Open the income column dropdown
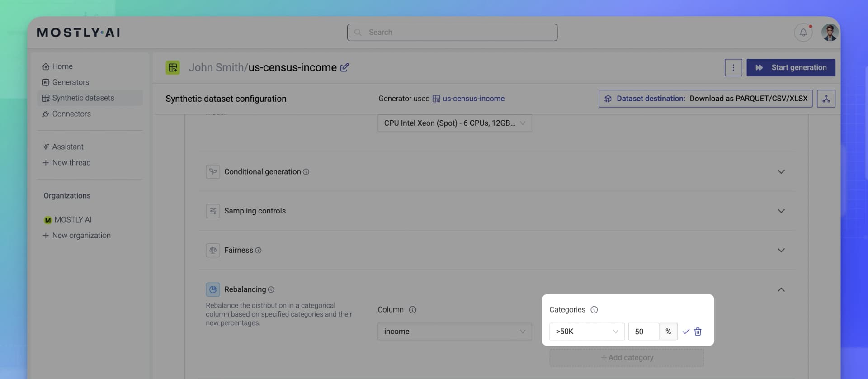Screen dimensions: 868x379 (454, 332)
